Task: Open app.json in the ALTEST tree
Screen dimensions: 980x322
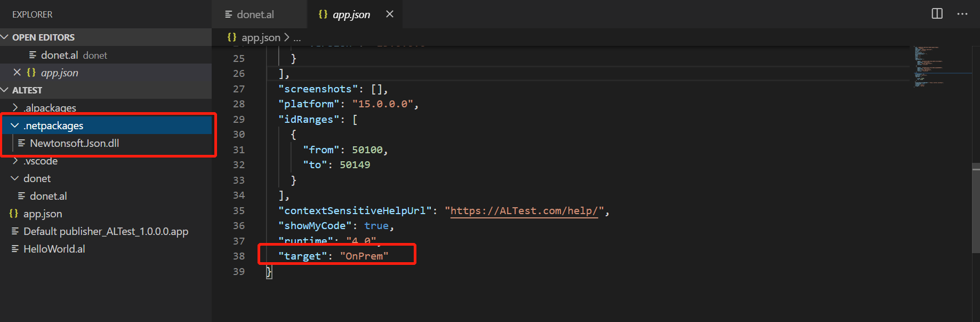Action: click(x=106, y=213)
